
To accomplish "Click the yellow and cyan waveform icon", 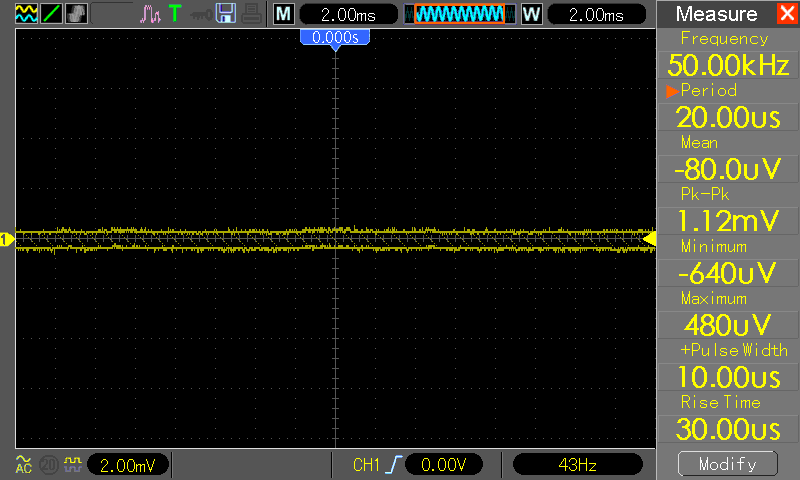I will click(x=26, y=14).
